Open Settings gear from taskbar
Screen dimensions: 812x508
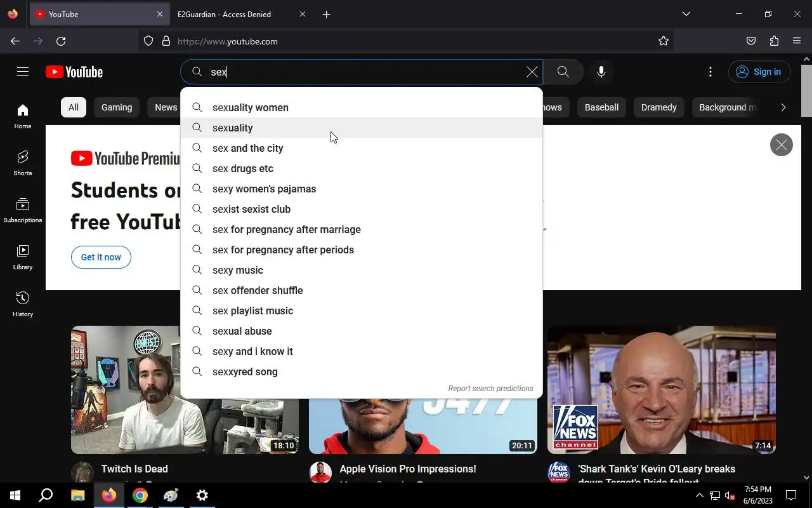click(202, 495)
